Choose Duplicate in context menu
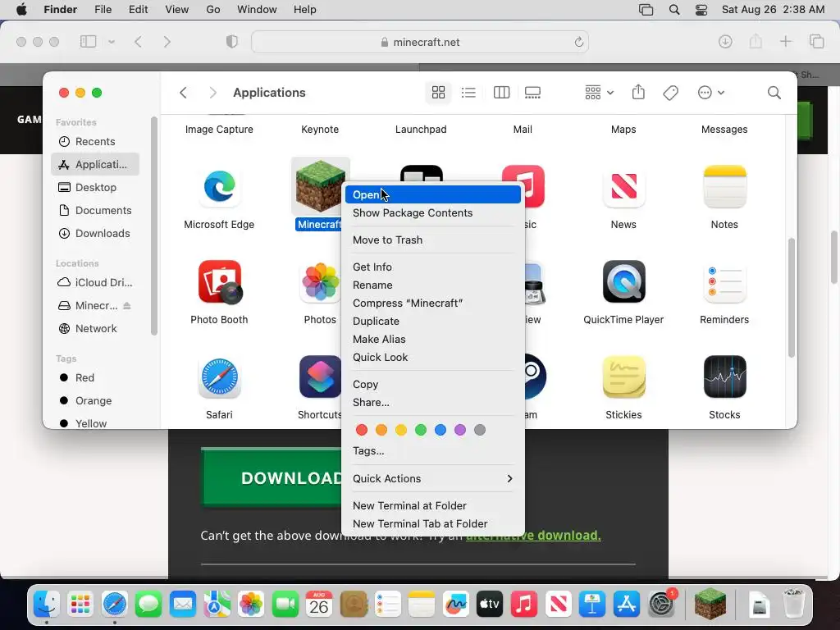The height and width of the screenshot is (630, 840). [433, 321]
